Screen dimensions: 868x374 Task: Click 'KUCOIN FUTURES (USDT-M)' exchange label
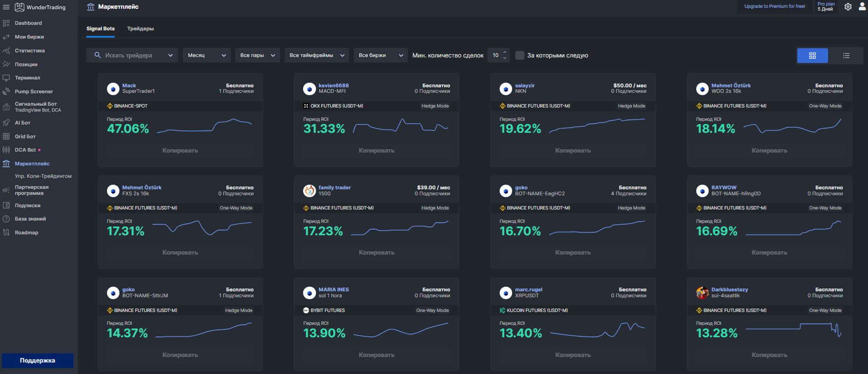(537, 310)
